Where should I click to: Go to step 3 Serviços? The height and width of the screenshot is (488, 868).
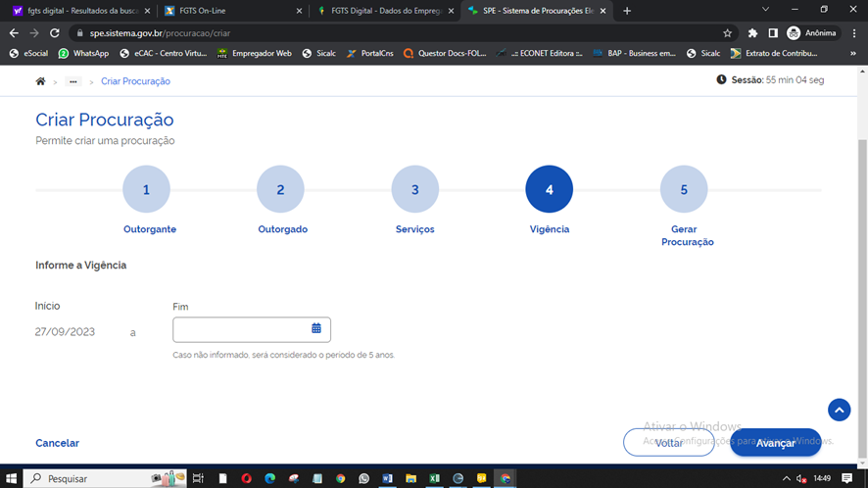(x=414, y=189)
